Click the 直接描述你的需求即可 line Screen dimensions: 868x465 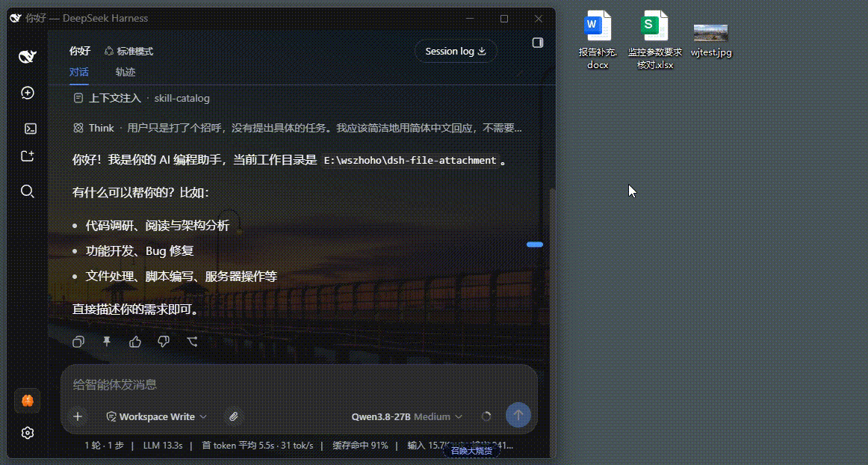click(x=136, y=310)
